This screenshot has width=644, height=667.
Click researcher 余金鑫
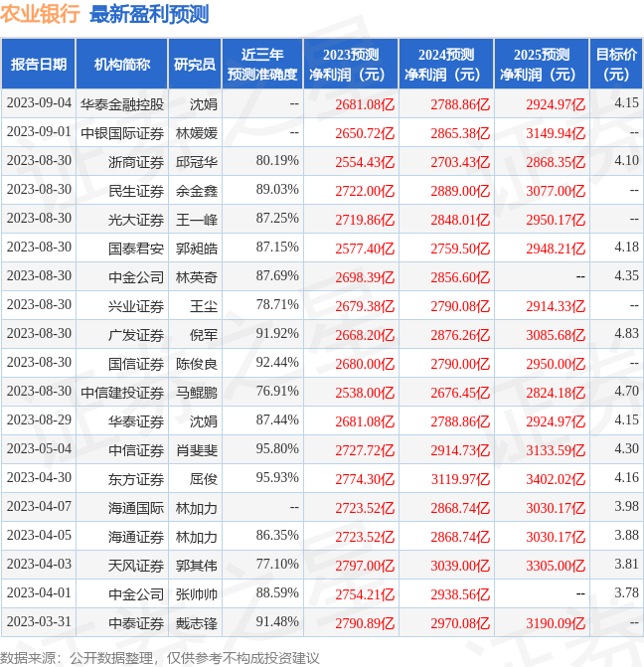(x=197, y=191)
